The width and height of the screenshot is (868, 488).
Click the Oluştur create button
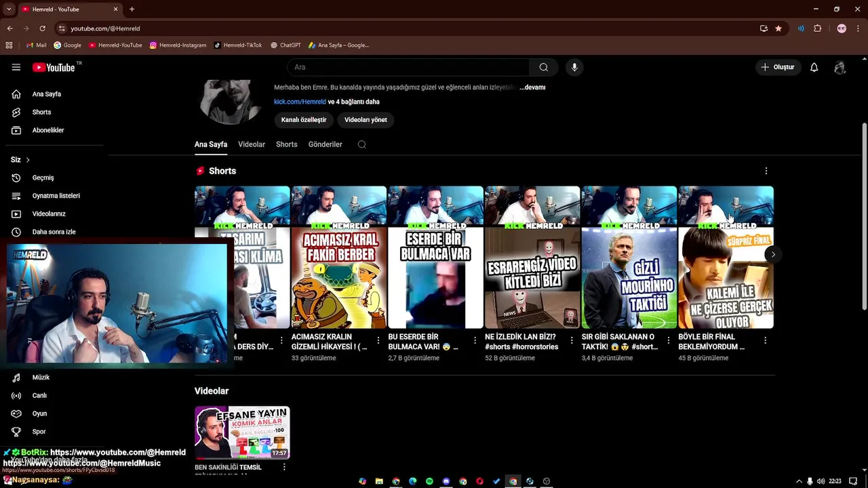click(777, 67)
